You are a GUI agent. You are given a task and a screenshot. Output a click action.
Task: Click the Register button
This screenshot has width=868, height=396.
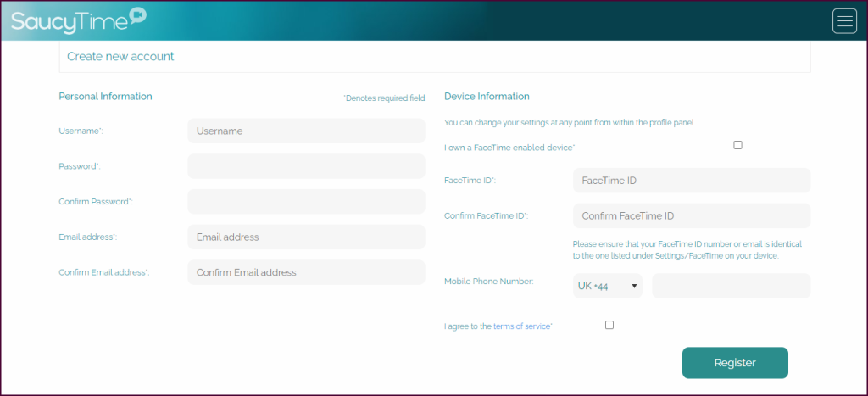pos(735,363)
